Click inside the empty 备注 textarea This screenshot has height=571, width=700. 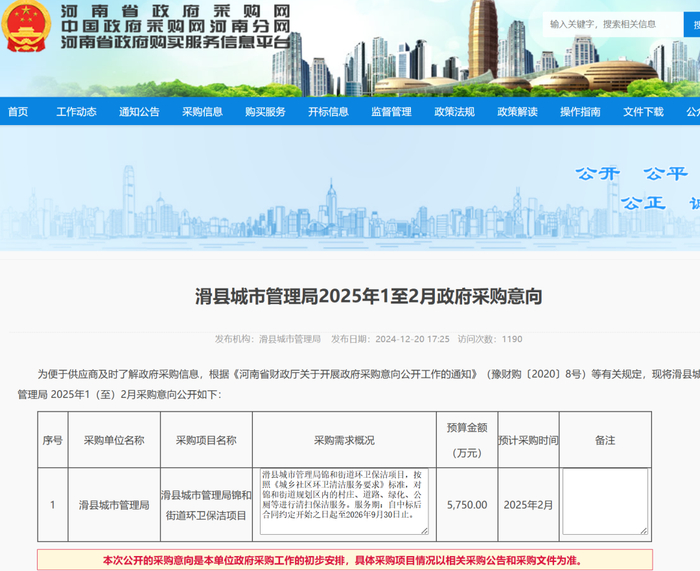click(x=605, y=501)
